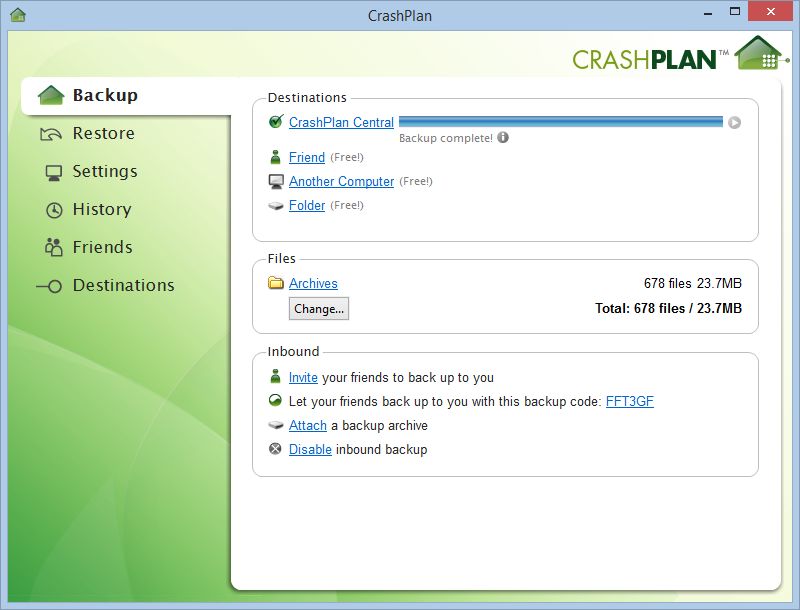This screenshot has height=610, width=800.
Task: Open the Archives folder link
Action: (313, 284)
